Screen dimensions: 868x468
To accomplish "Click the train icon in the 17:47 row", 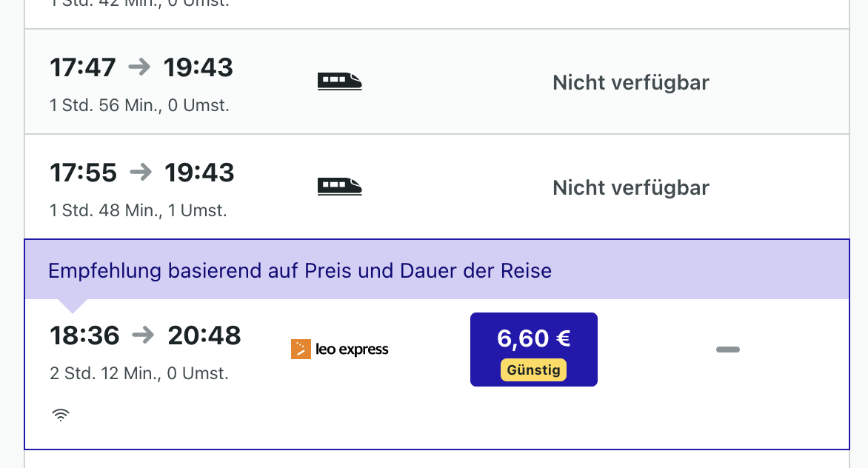I will [340, 81].
